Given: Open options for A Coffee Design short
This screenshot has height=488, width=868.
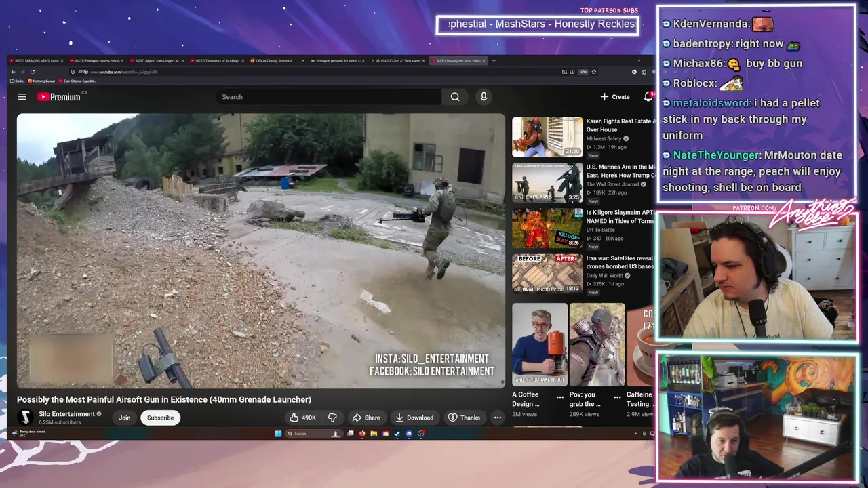Looking at the screenshot, I should (560, 397).
